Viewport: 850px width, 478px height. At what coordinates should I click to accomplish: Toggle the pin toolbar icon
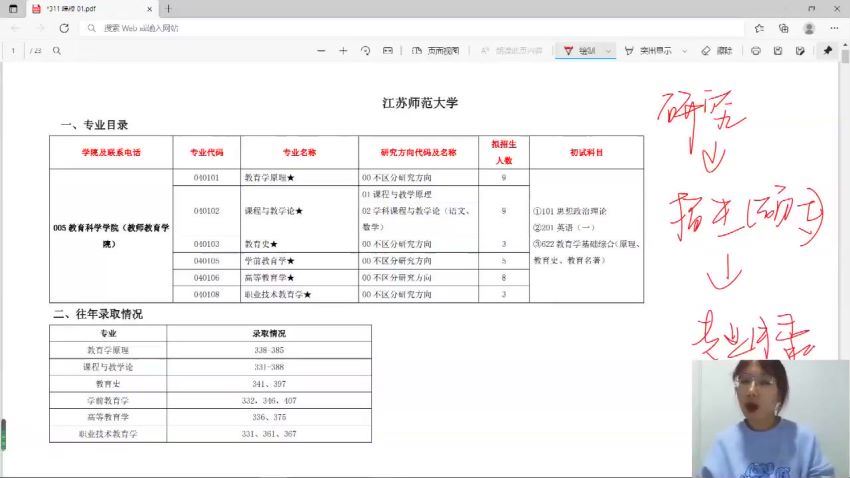pyautogui.click(x=827, y=50)
